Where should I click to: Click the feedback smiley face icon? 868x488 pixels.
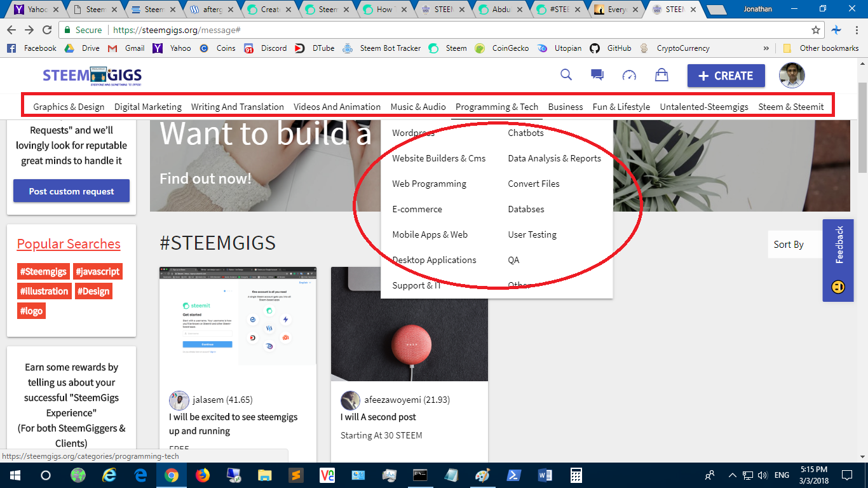(838, 287)
